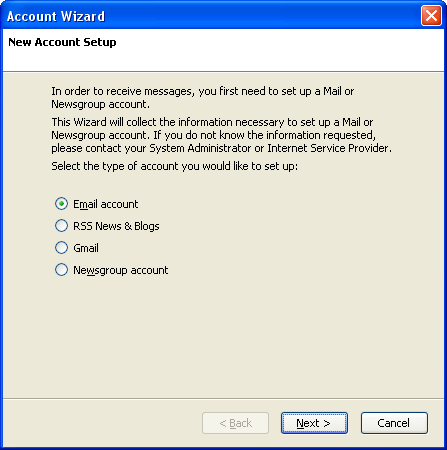This screenshot has height=450, width=447.
Task: Click the 'This Wizard will collect' paragraph
Action: tap(222, 135)
